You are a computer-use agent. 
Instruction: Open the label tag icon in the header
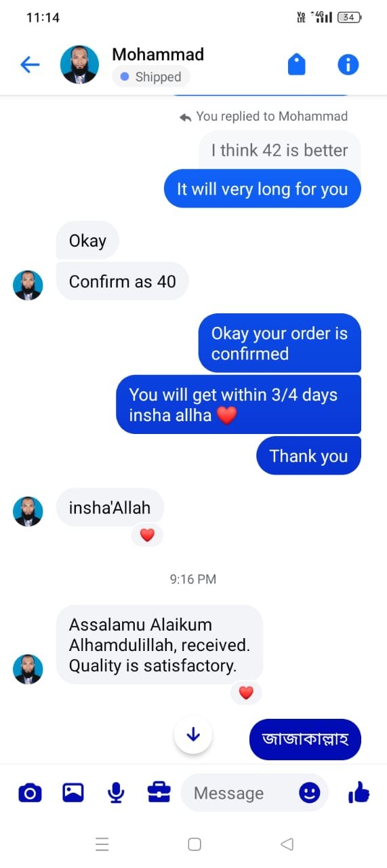pos(297,64)
